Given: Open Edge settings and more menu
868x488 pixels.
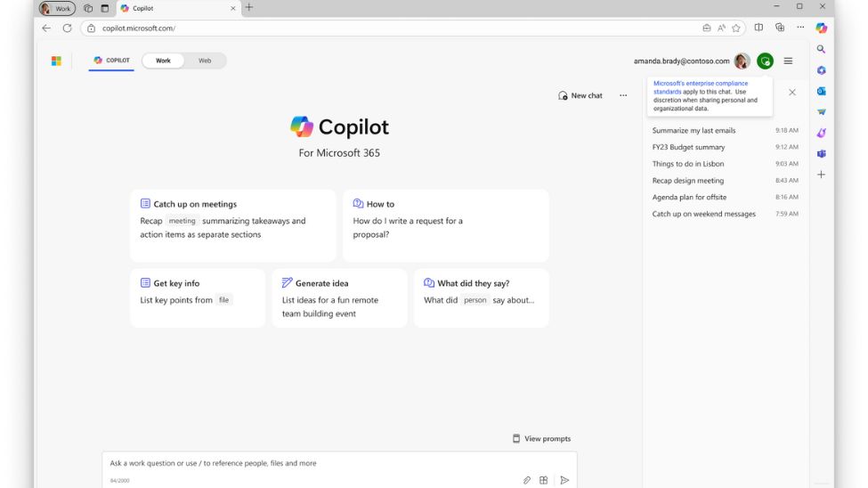Looking at the screenshot, I should (x=800, y=27).
